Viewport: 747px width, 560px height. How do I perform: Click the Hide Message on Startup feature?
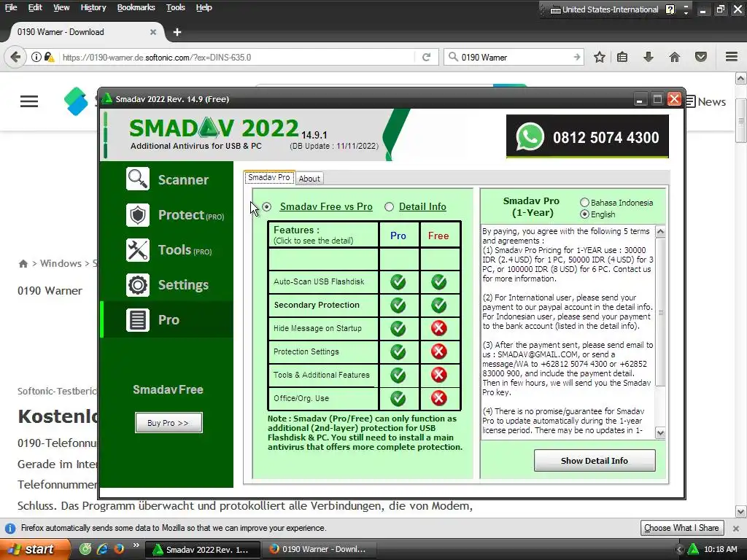pyautogui.click(x=323, y=329)
